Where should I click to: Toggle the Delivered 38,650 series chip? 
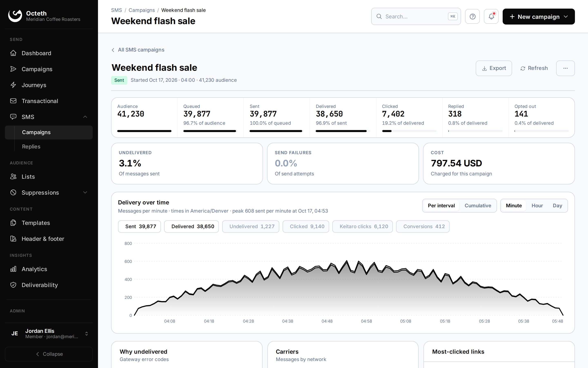pyautogui.click(x=192, y=227)
